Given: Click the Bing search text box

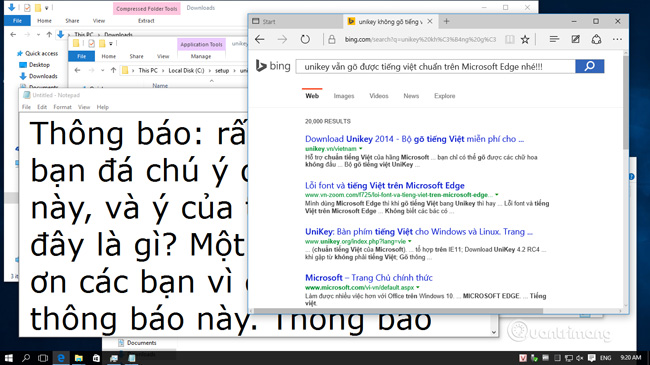Looking at the screenshot, I should point(435,66).
